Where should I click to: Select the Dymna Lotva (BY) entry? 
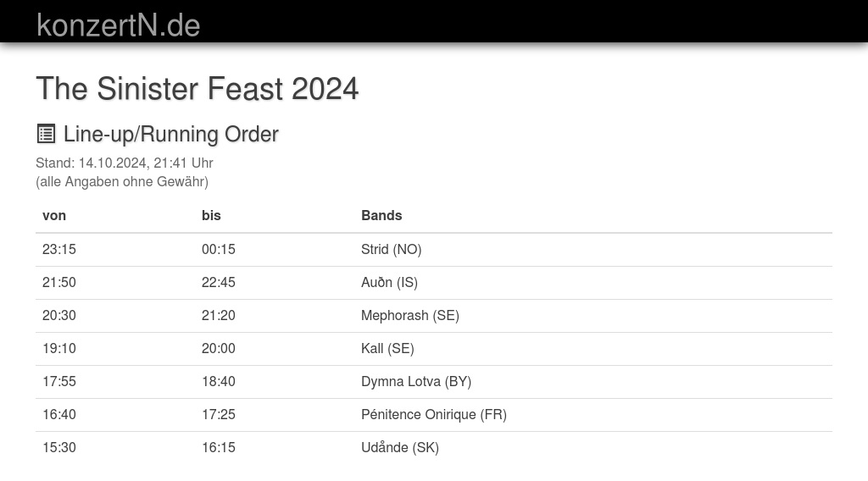coord(415,381)
